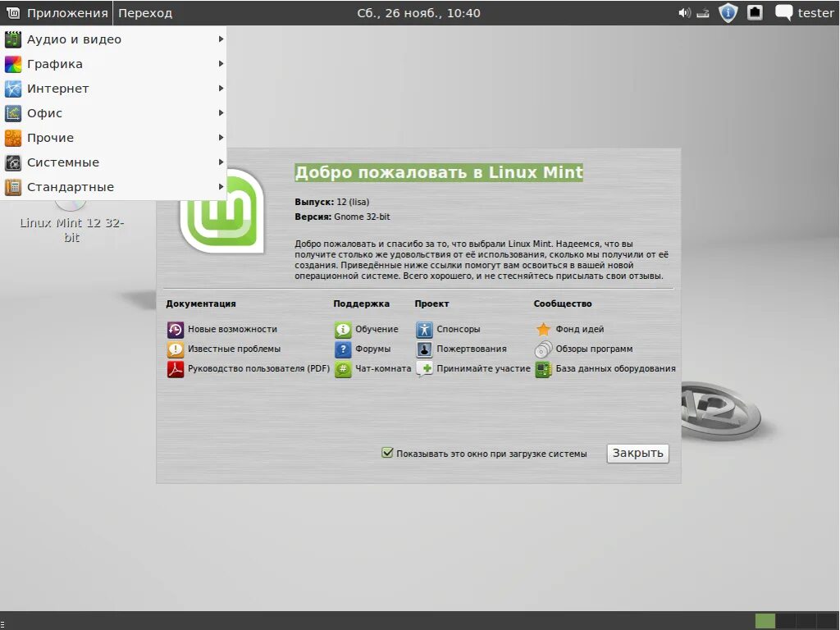
Task: Open the Фонд идей link
Action: coord(580,329)
